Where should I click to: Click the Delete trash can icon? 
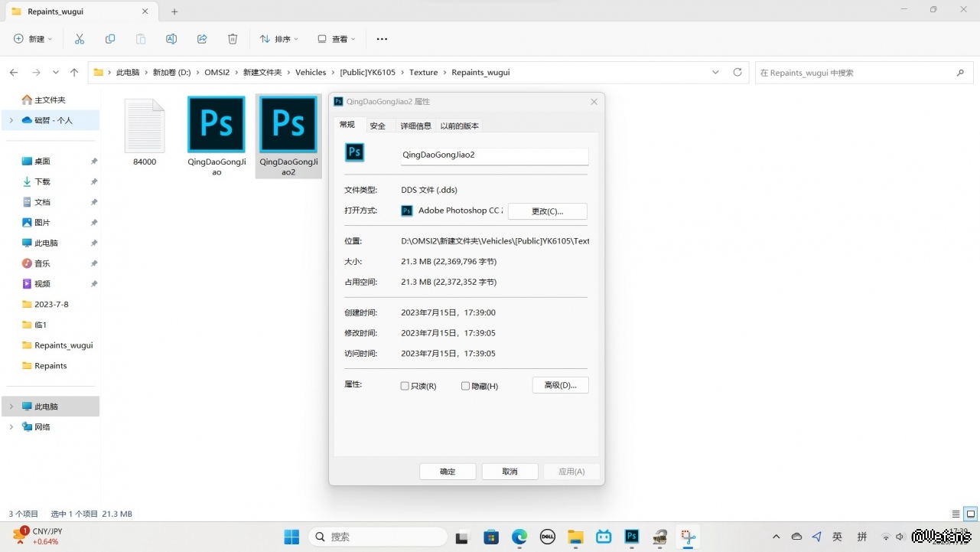pyautogui.click(x=233, y=39)
